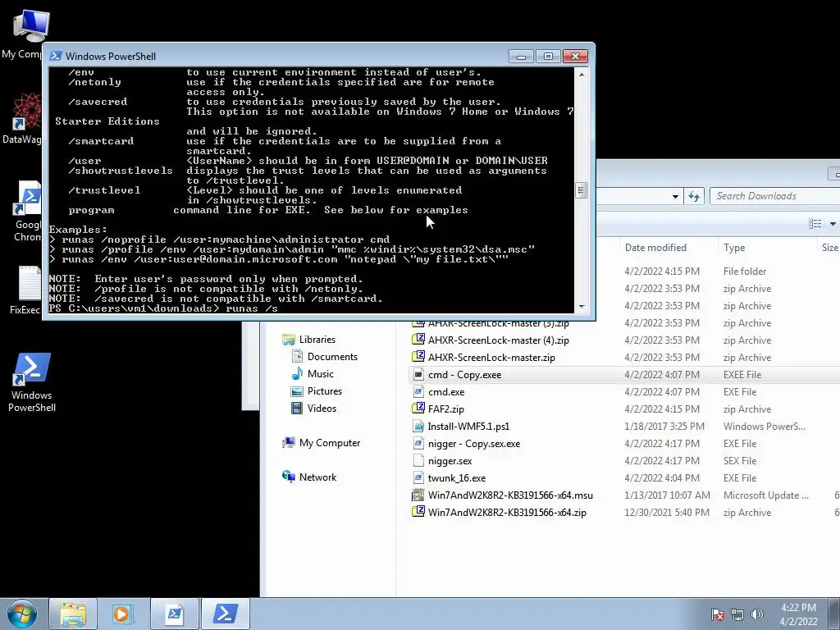Click '4/2/2022 4:15 PM' date of FAF2.zip
This screenshot has height=630, width=840.
coord(662,409)
